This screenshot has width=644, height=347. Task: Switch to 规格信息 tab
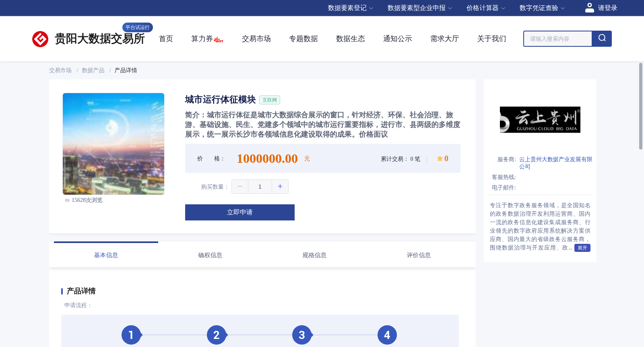point(314,255)
